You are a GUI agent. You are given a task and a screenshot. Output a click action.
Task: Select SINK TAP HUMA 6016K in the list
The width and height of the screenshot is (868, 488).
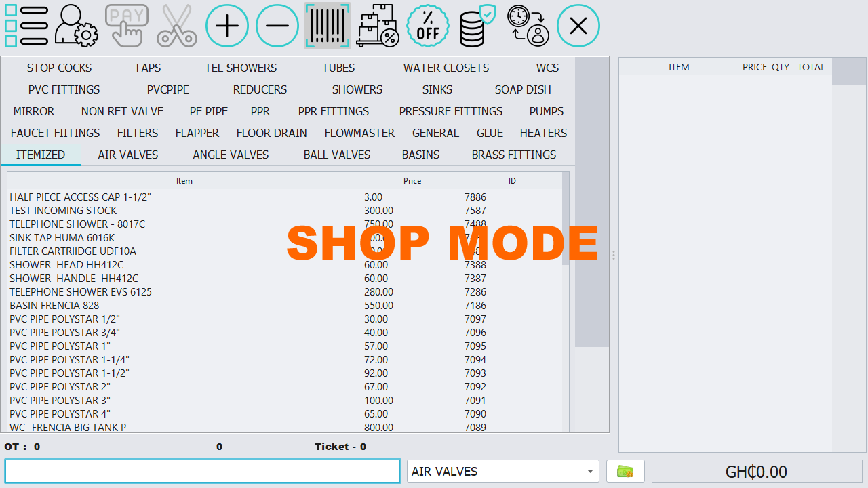pos(61,237)
